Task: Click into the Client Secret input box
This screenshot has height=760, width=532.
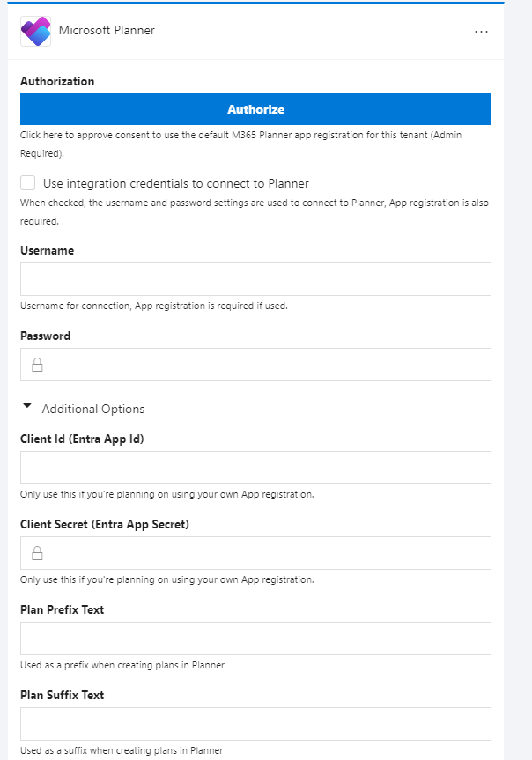Action: coord(255,553)
